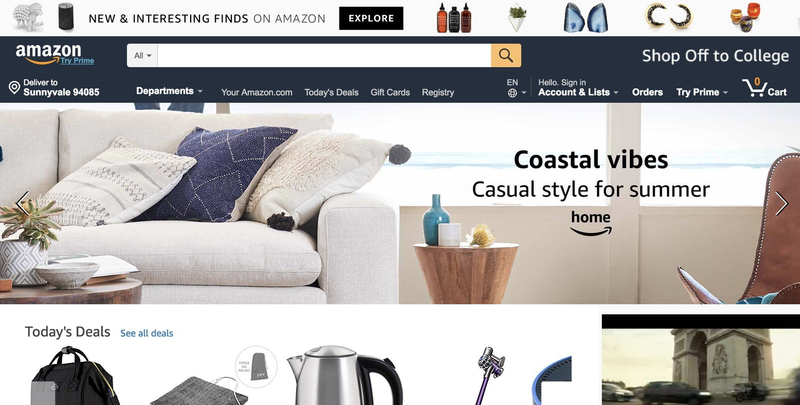Follow the See all deals link
Screen dimensions: 800x405
pos(146,333)
